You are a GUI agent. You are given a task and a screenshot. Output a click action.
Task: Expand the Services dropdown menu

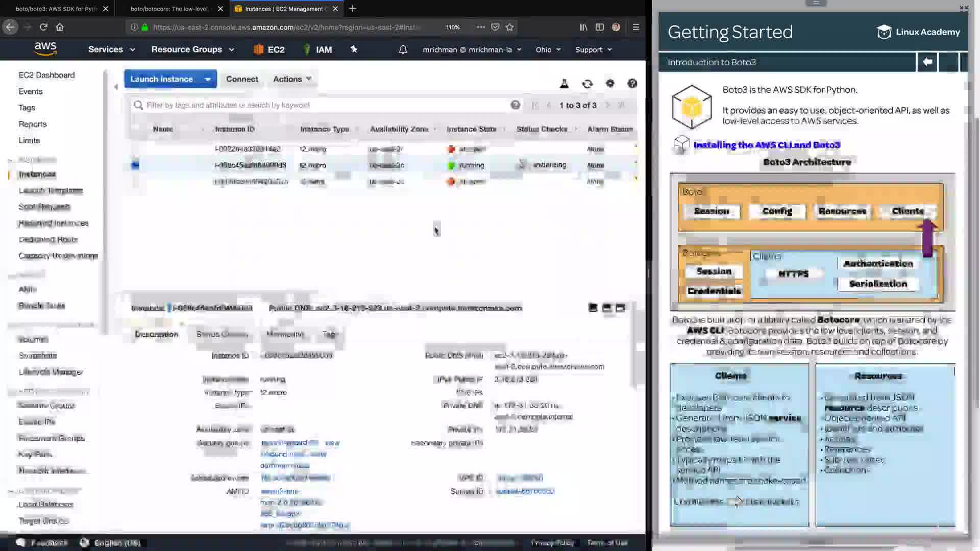click(x=111, y=49)
